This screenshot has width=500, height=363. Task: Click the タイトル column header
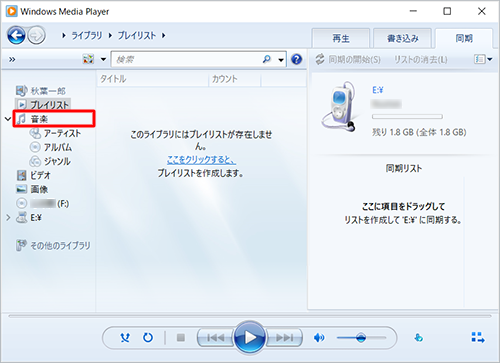[153, 79]
